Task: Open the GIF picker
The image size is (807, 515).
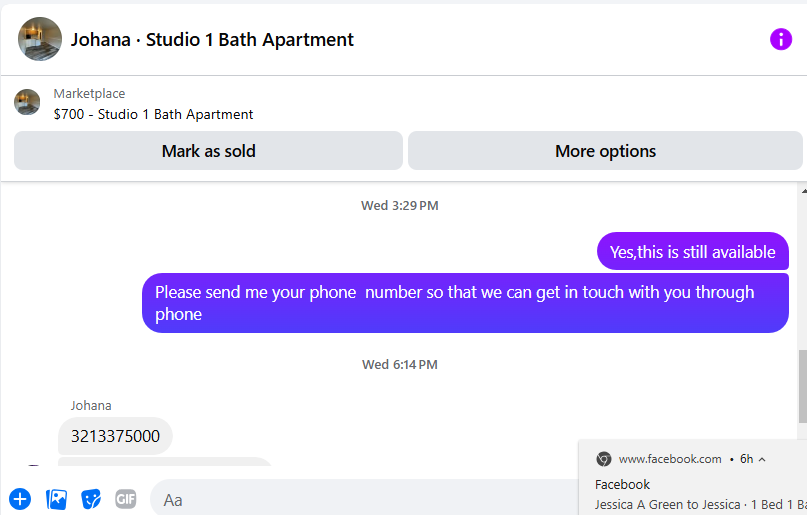Action: 126,499
